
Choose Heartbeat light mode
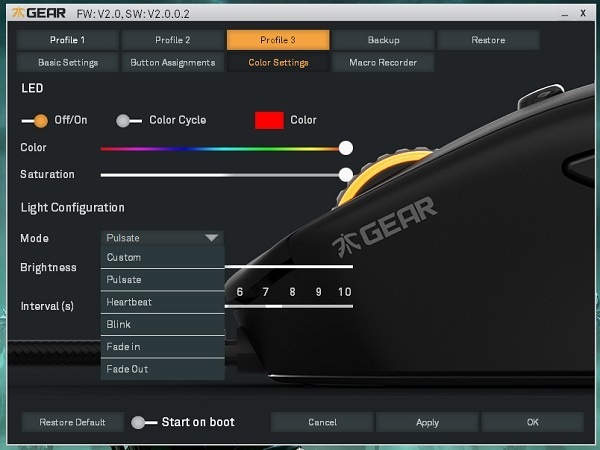(x=163, y=302)
